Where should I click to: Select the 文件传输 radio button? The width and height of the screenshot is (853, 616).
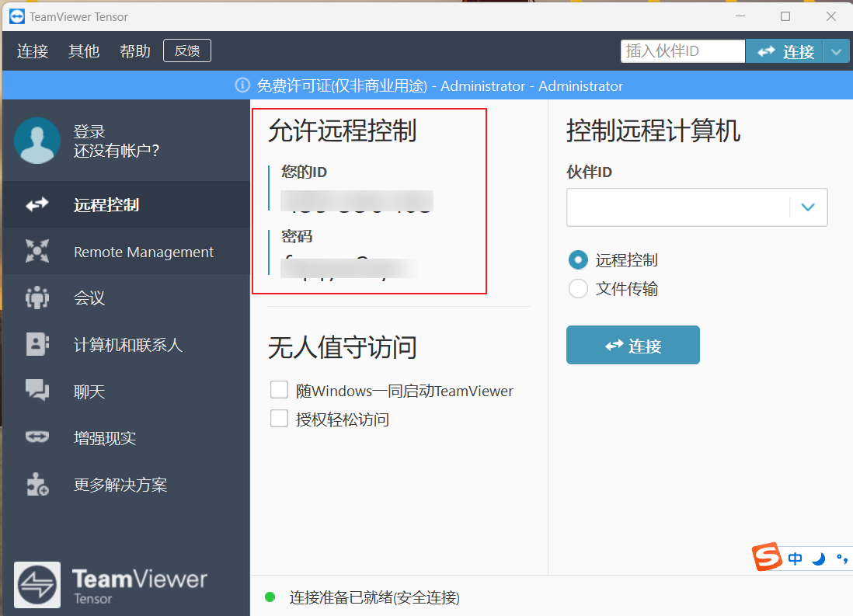[578, 288]
